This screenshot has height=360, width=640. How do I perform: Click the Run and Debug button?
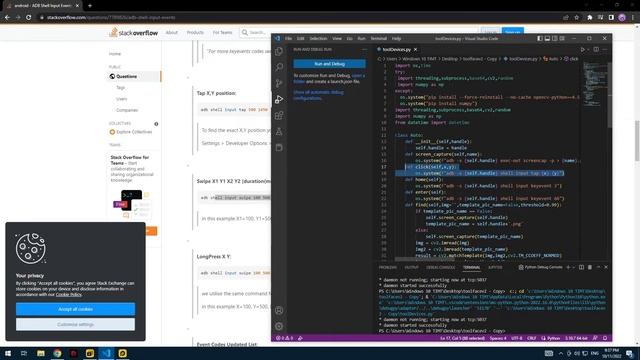coord(329,64)
